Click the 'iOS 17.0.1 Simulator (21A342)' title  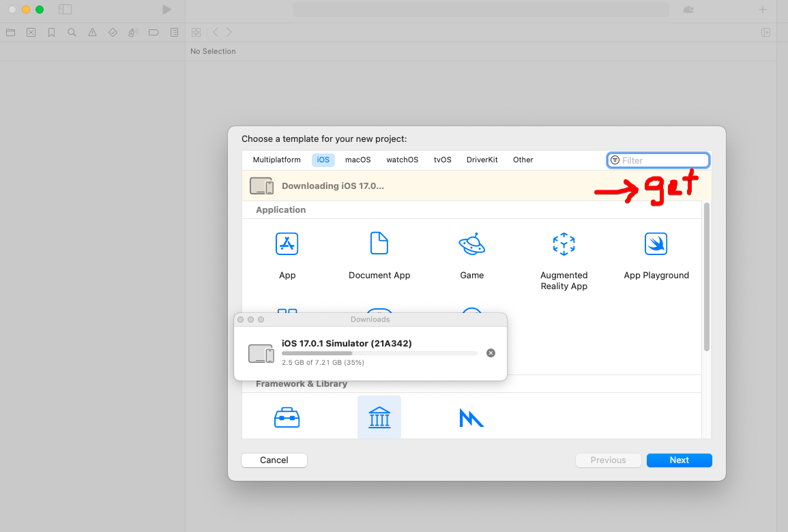[x=347, y=344]
